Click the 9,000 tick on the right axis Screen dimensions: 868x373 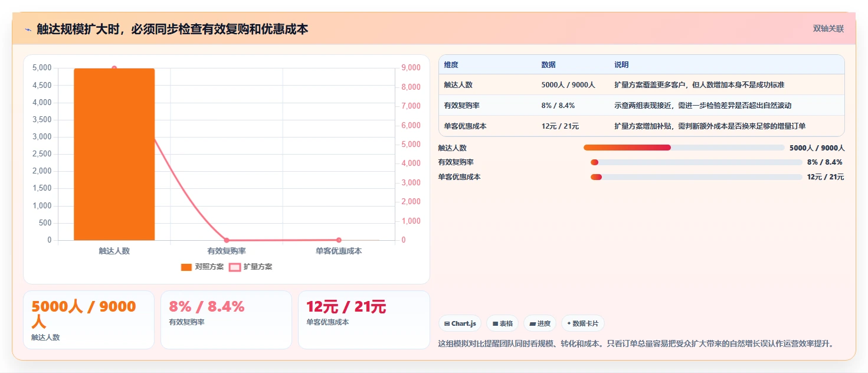click(x=411, y=68)
